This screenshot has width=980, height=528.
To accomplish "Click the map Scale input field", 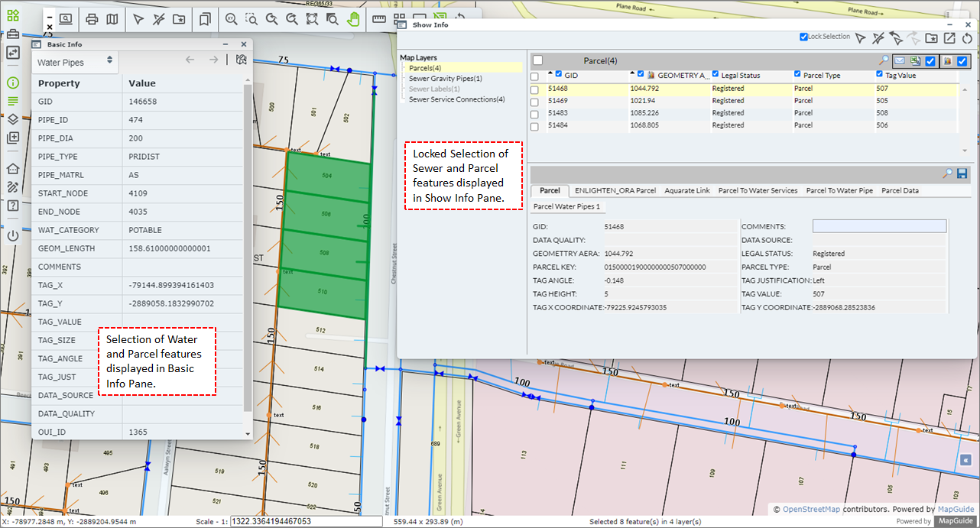I will pos(306,521).
